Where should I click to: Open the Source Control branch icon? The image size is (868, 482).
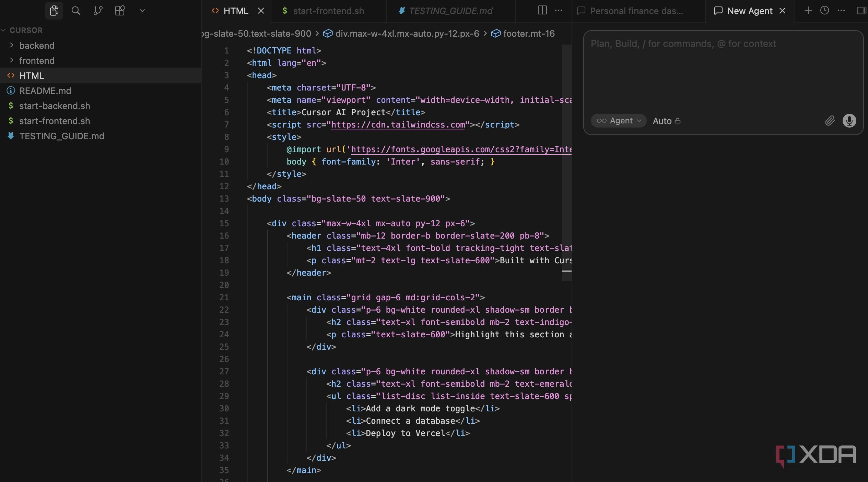98,11
